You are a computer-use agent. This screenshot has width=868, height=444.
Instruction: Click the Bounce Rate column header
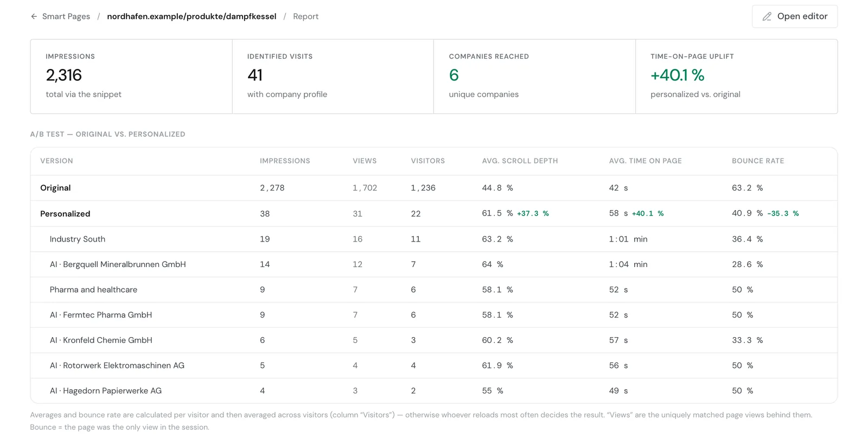point(758,161)
